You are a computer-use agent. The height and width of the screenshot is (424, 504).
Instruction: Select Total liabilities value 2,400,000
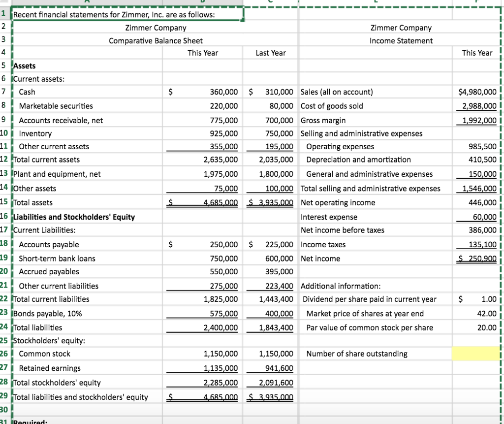coord(220,327)
